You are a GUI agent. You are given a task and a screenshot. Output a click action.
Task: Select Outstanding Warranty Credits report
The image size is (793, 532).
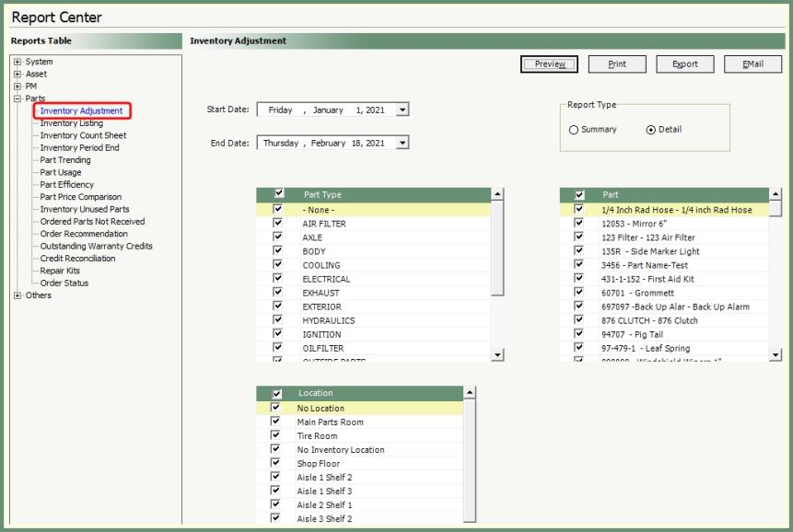point(96,246)
